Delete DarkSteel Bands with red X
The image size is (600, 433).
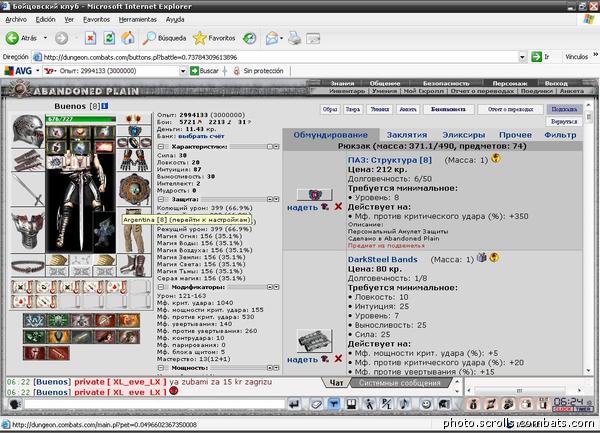[338, 359]
